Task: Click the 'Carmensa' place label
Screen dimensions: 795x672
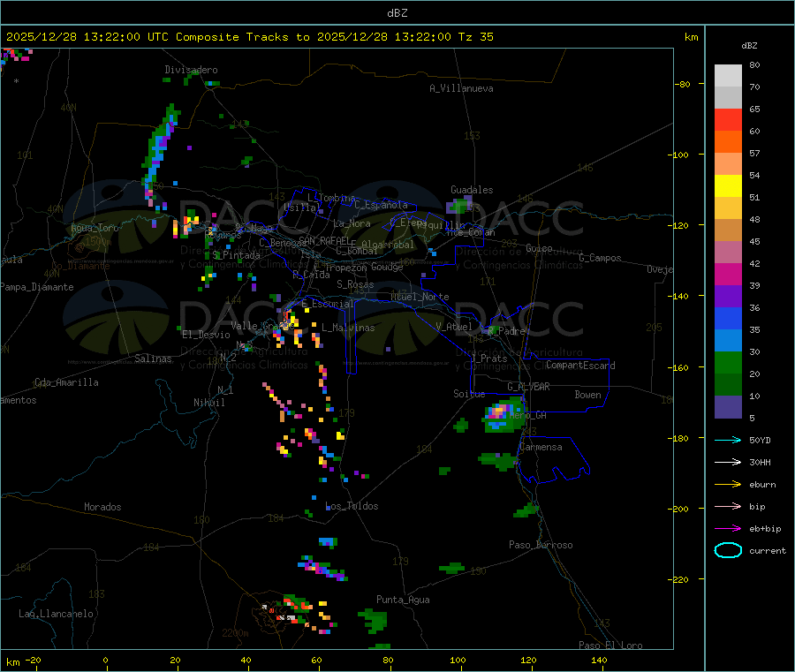Action: point(541,447)
